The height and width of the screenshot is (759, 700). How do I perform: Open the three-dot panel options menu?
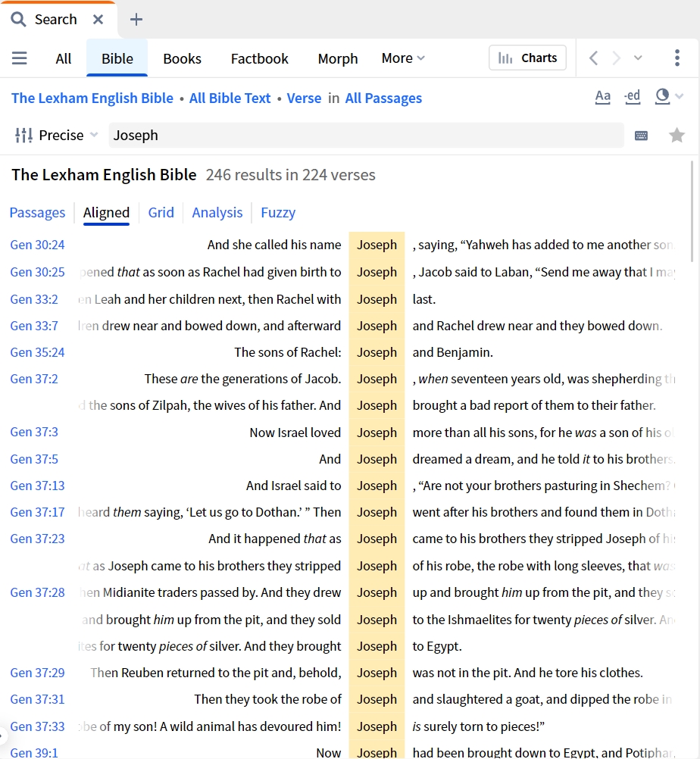677,58
